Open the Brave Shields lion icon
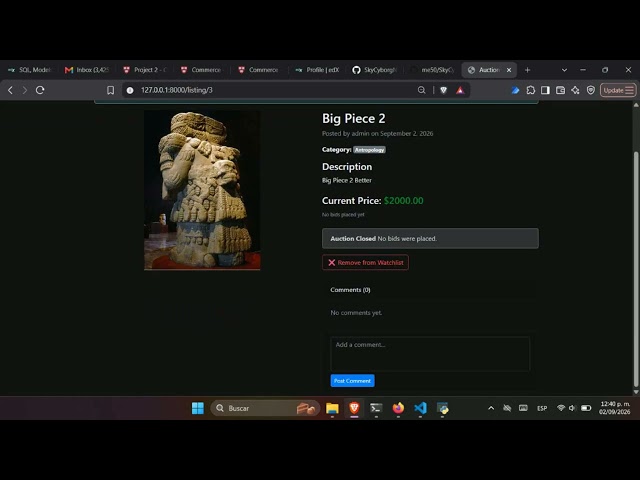 point(444,90)
